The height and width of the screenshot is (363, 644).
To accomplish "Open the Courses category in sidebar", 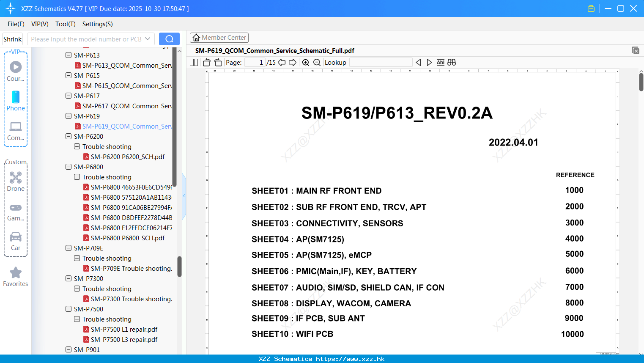I will pos(16,71).
